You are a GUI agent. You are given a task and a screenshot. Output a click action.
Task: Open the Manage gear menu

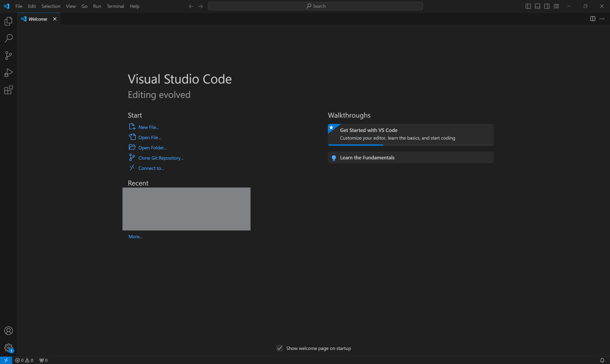pyautogui.click(x=8, y=348)
